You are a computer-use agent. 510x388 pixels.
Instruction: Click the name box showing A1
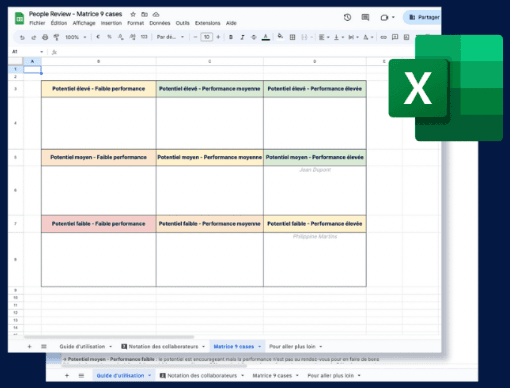28,52
